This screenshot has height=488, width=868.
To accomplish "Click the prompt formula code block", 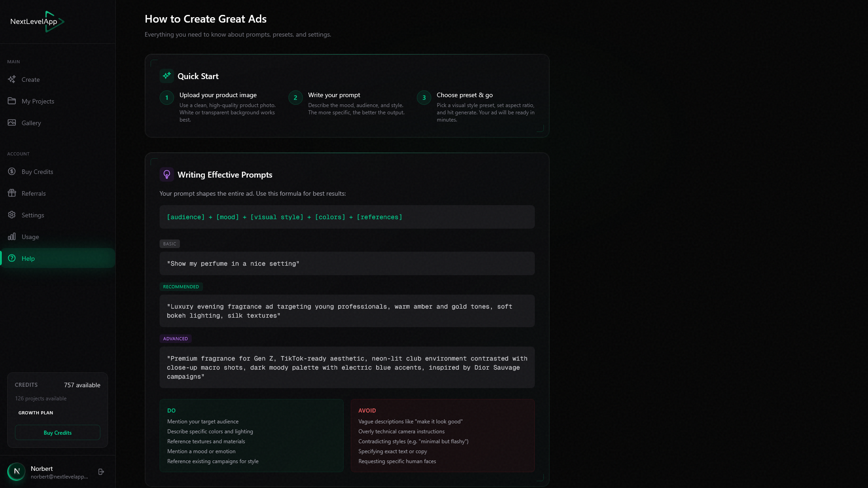I will pos(347,217).
